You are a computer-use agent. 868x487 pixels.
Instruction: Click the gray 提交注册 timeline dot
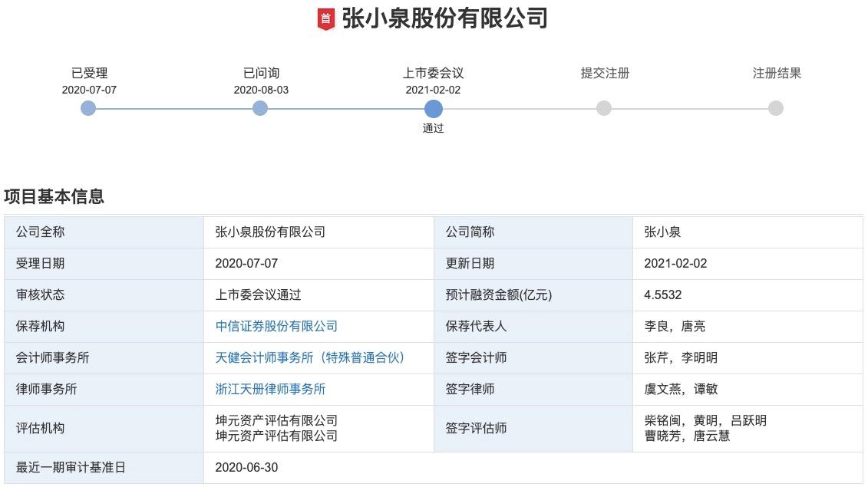[605, 108]
